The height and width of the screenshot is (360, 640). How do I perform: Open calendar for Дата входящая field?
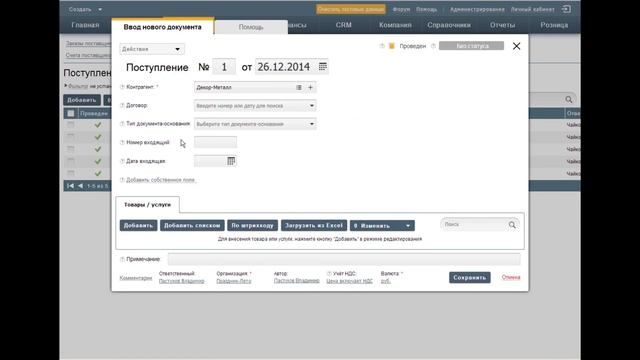point(231,161)
